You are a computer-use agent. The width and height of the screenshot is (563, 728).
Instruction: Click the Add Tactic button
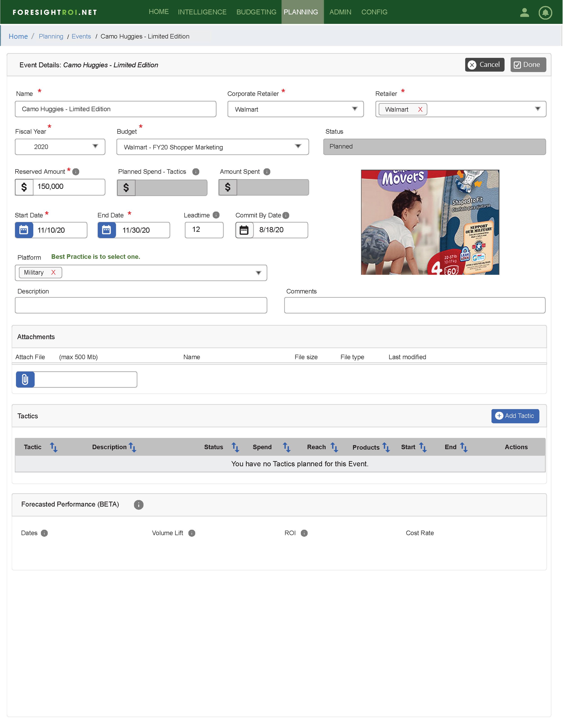tap(515, 416)
